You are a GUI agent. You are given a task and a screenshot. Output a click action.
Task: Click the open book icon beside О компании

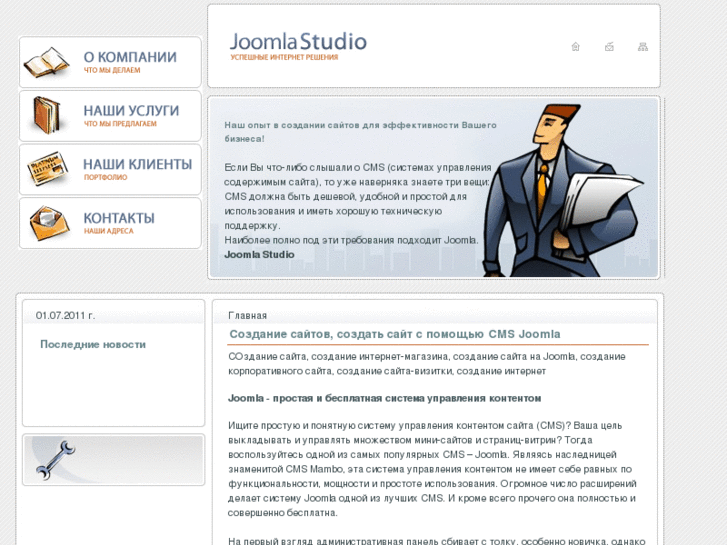click(x=46, y=62)
